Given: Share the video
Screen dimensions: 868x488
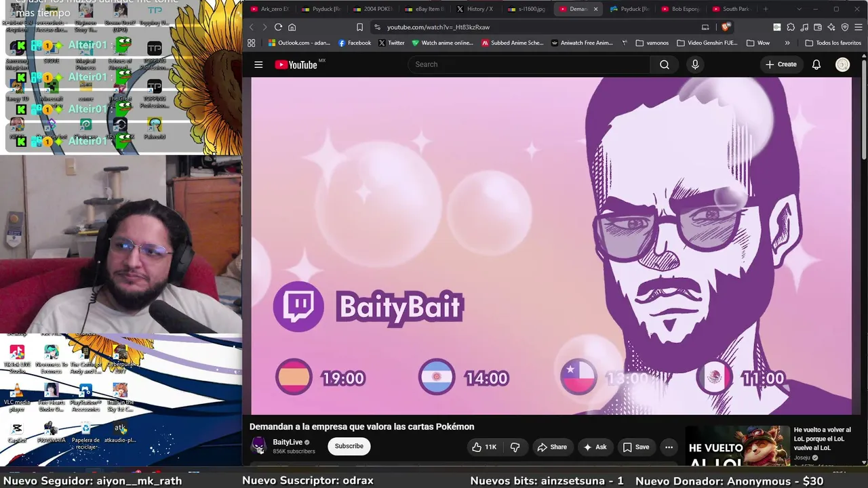Looking at the screenshot, I should click(551, 447).
